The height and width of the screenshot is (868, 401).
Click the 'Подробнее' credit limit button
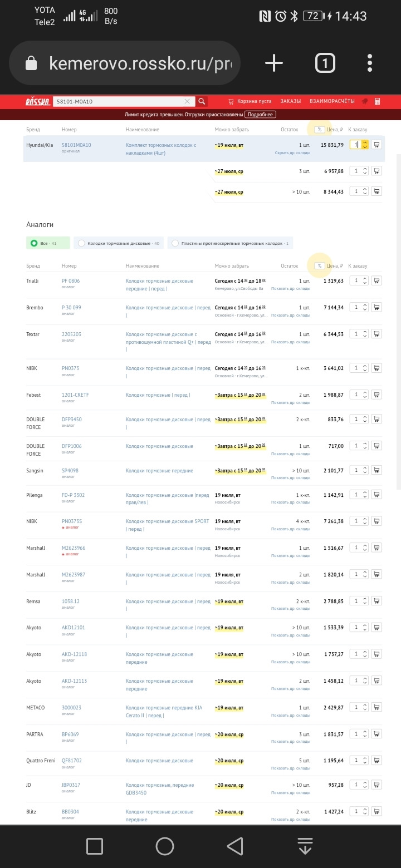(260, 115)
